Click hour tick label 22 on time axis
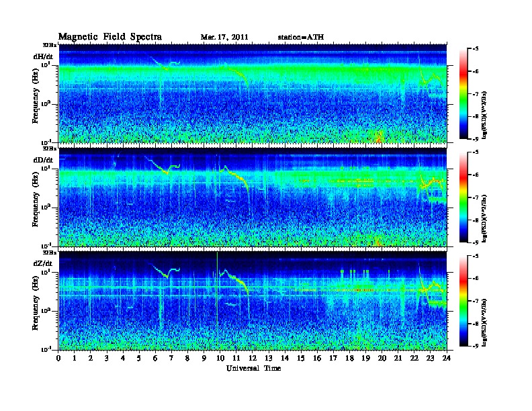This screenshot has width=532, height=411. [414, 358]
